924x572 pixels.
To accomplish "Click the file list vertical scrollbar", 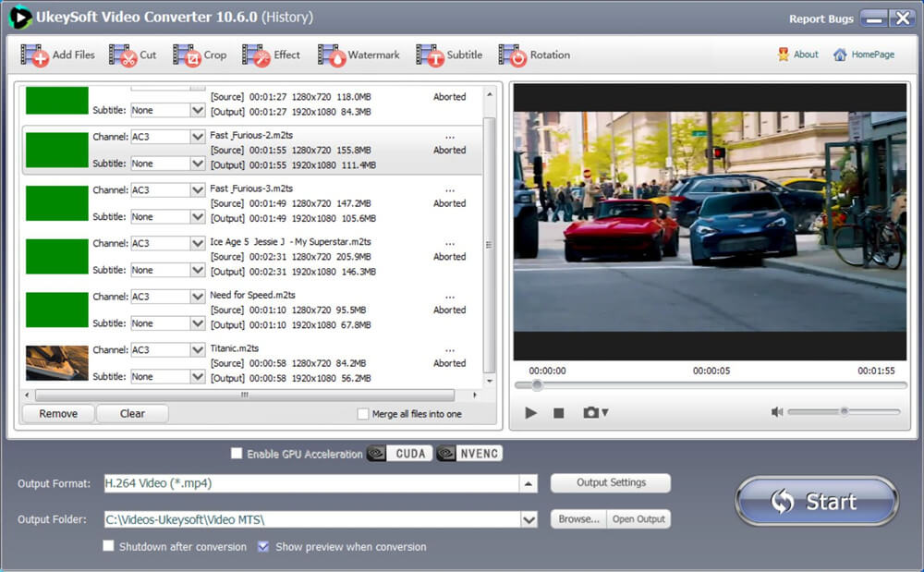I will tap(489, 245).
